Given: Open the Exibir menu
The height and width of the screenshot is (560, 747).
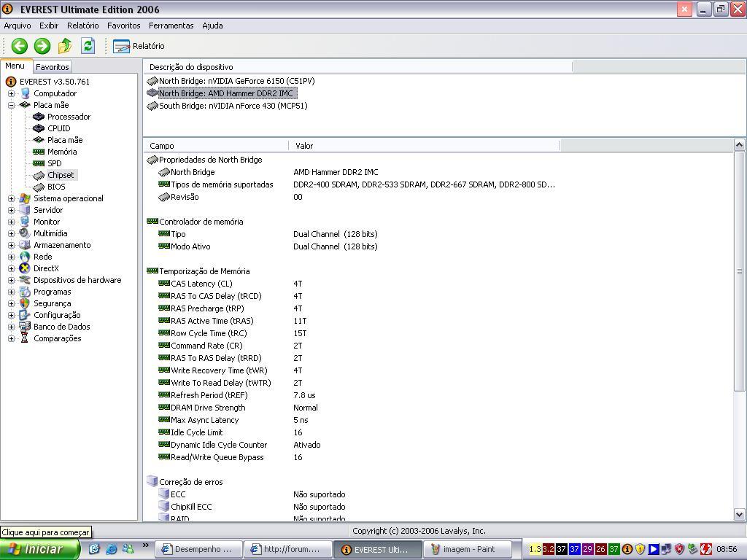Looking at the screenshot, I should click(x=49, y=26).
